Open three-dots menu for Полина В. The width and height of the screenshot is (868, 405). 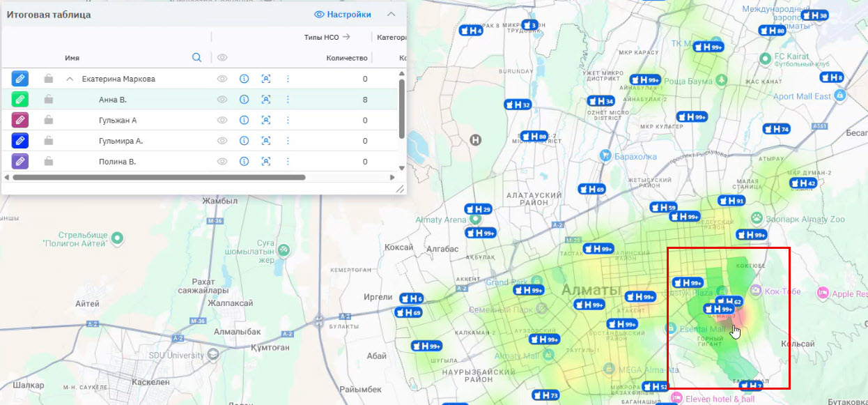pos(287,162)
